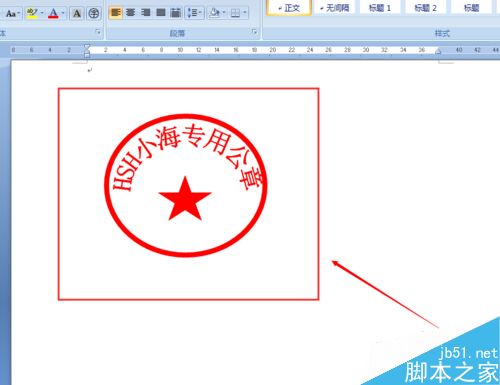Select the 正文 style
The image size is (500, 385).
pos(289,7)
